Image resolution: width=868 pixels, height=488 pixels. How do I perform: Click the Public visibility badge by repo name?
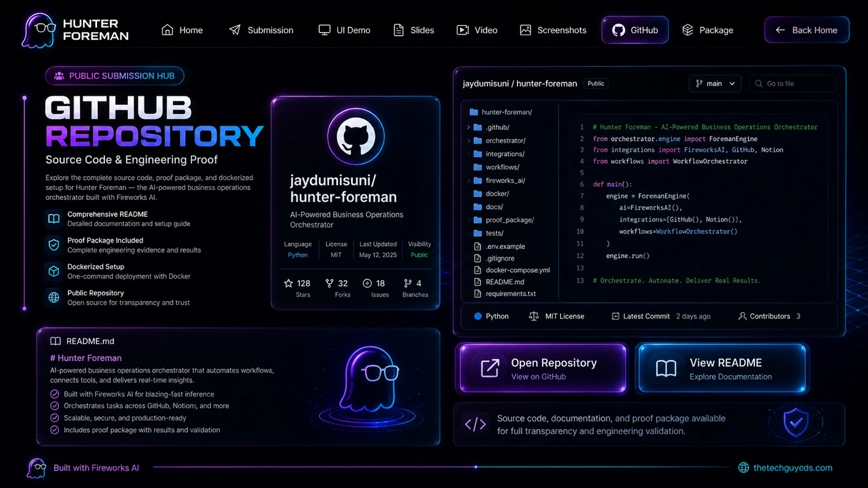pyautogui.click(x=596, y=84)
